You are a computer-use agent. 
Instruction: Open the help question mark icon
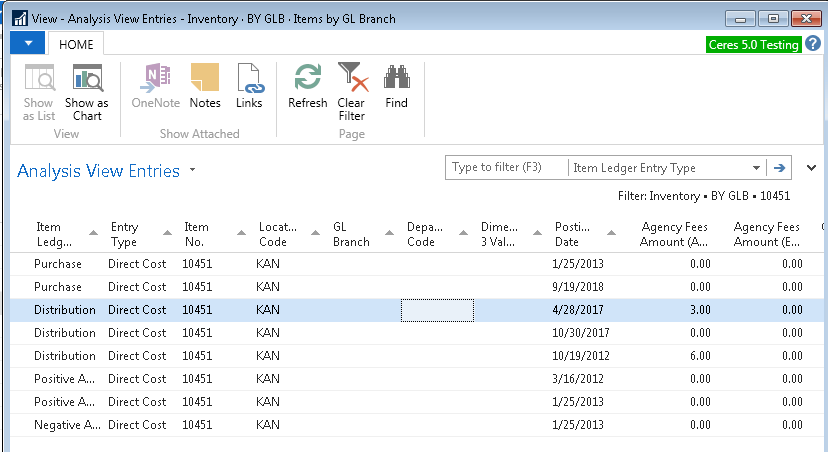(x=812, y=44)
